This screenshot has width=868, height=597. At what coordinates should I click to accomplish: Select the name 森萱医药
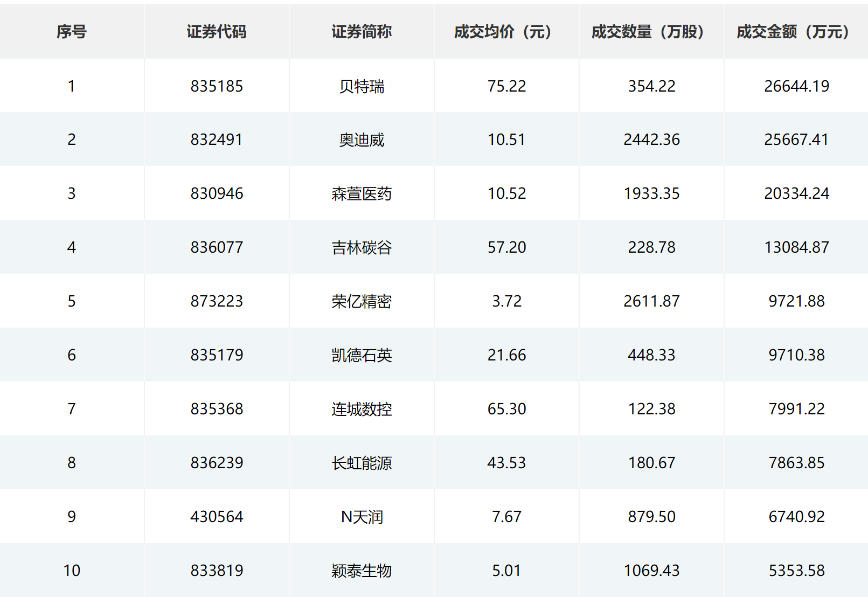click(x=362, y=193)
